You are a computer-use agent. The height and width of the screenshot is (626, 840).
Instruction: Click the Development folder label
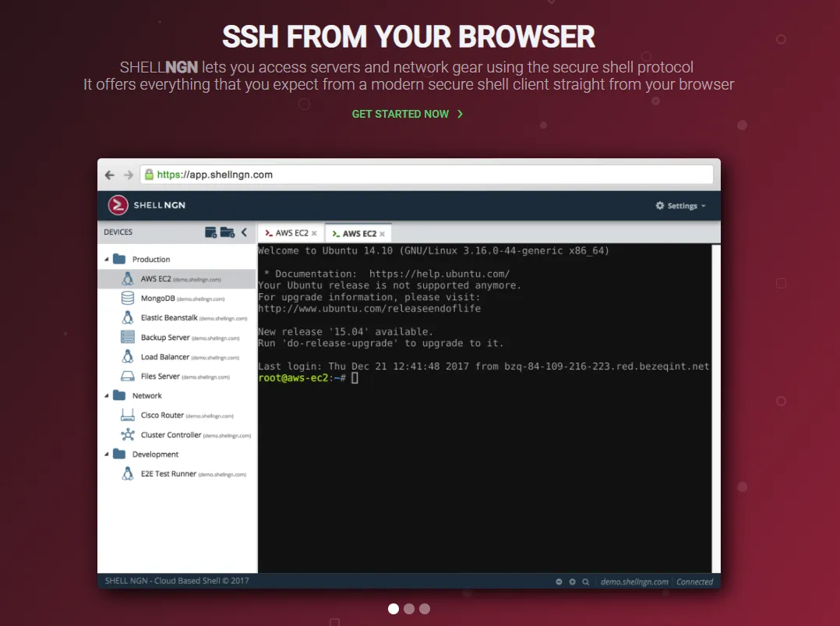click(x=155, y=454)
